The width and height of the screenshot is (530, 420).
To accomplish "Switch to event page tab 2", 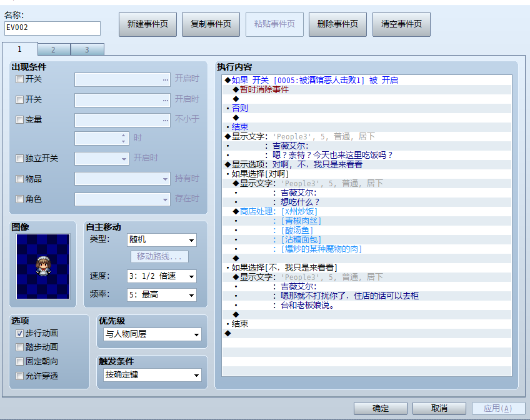I will point(53,49).
